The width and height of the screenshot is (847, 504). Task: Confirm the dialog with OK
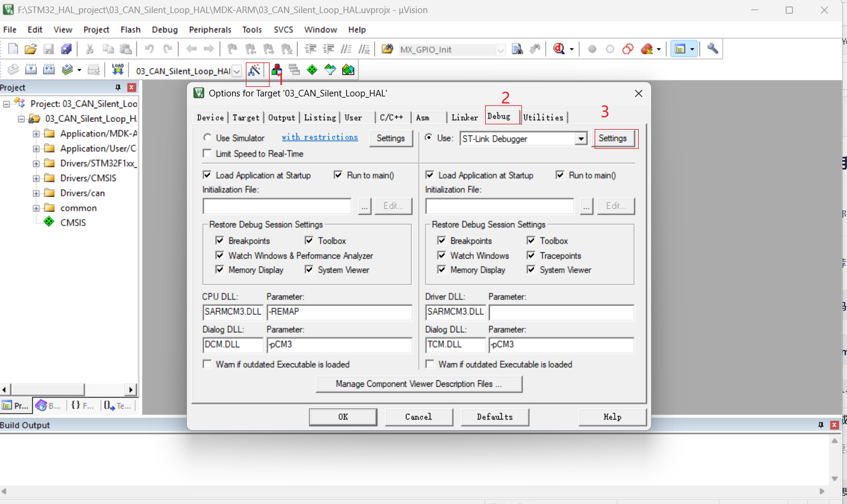(343, 417)
